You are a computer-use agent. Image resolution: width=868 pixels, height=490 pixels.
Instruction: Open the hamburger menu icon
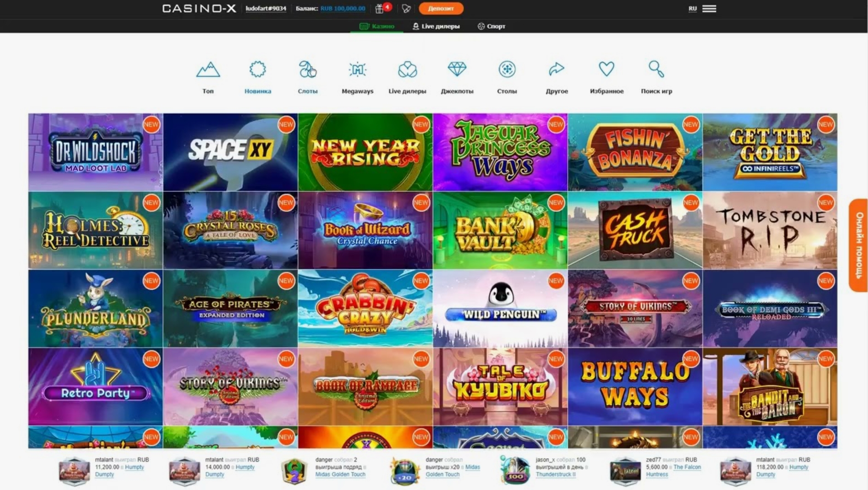click(x=709, y=8)
